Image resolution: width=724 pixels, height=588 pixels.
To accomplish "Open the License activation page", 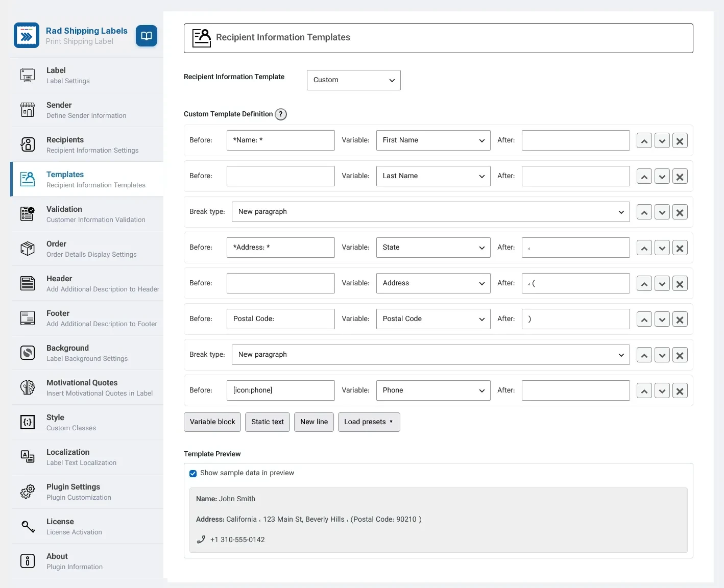I will tap(87, 526).
